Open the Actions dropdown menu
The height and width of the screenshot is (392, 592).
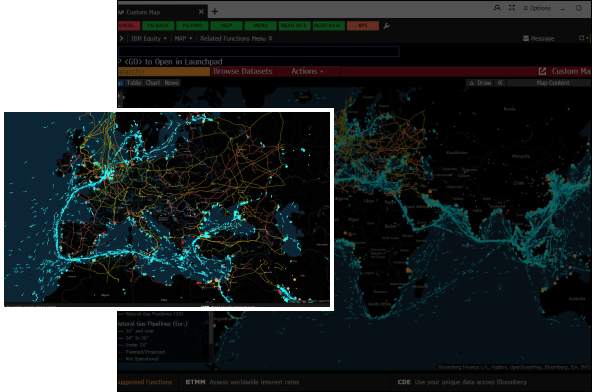tap(307, 71)
